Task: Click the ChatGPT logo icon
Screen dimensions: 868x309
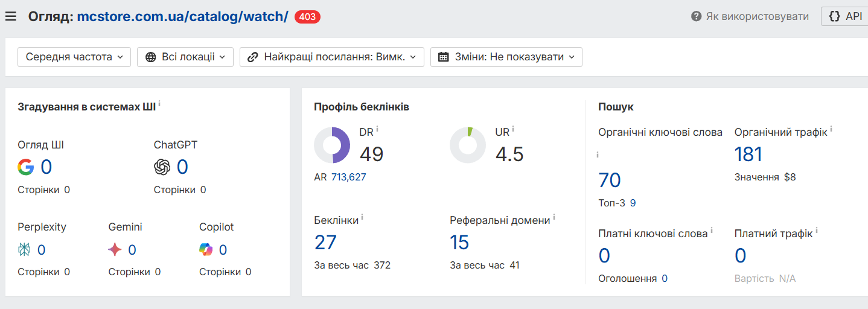Action: point(162,167)
